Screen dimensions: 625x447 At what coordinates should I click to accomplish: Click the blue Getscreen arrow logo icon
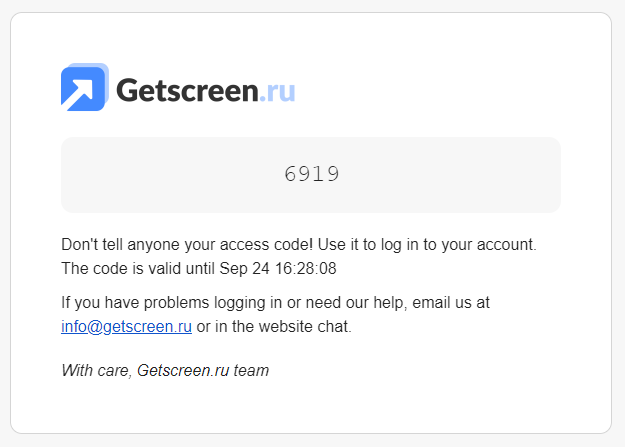click(85, 87)
